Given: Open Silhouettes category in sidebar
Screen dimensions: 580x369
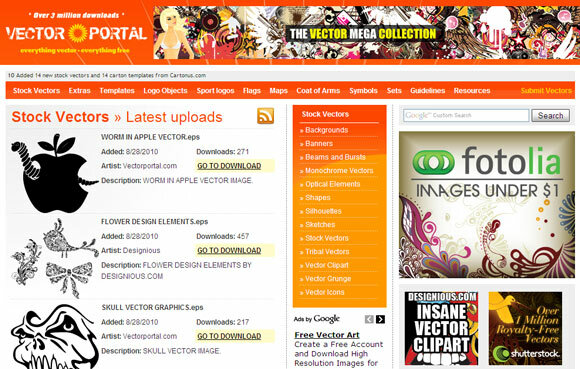Looking at the screenshot, I should click(x=323, y=211).
